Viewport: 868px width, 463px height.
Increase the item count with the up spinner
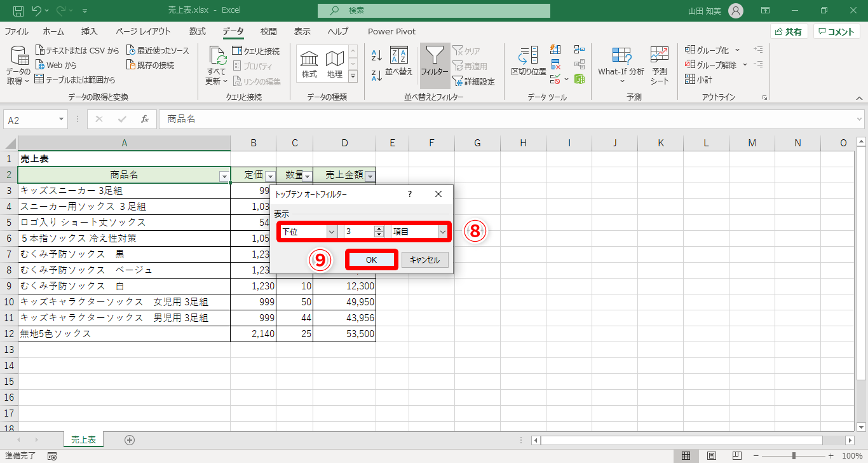click(x=379, y=229)
